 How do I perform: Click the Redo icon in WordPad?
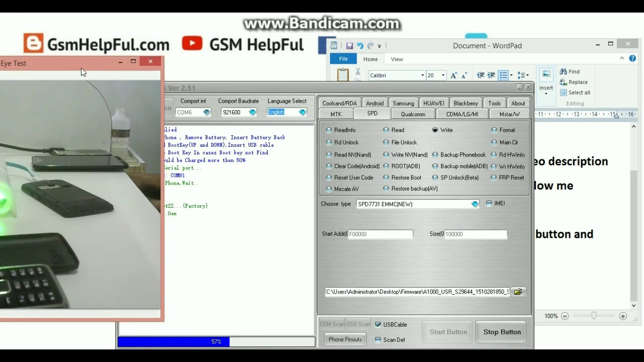coord(370,46)
